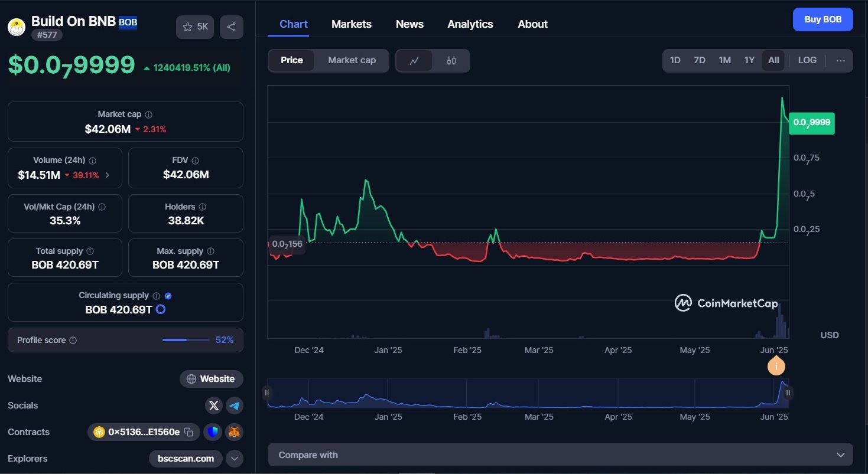The image size is (868, 474).
Task: Click the 0.0₇156 baseline price label
Action: pyautogui.click(x=287, y=244)
